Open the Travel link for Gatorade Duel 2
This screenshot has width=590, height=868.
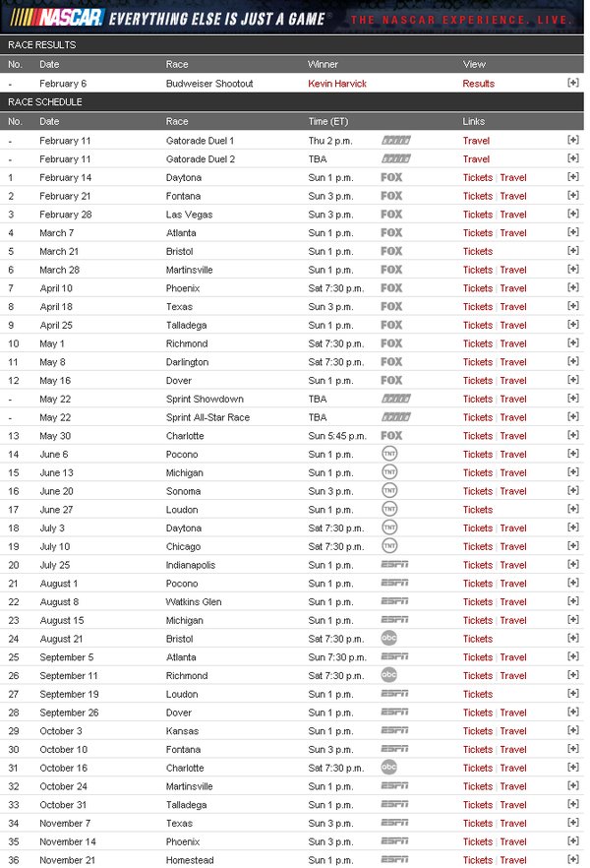476,159
